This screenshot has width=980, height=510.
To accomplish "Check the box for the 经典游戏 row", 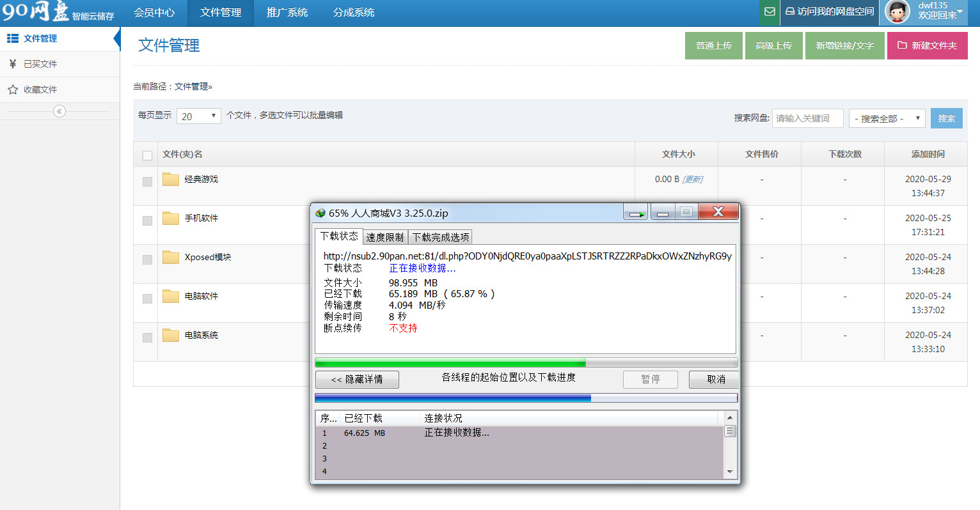I will [147, 182].
